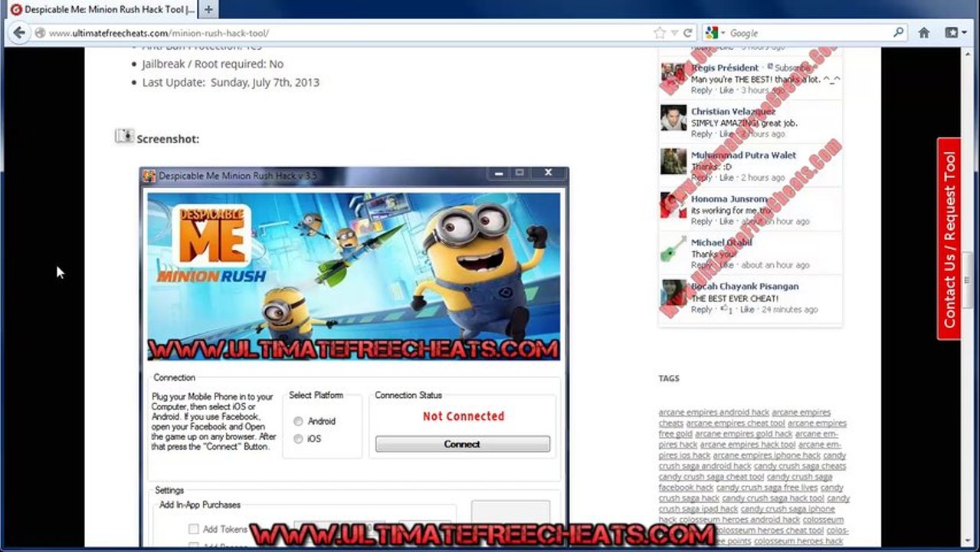Go to the home page icon
The width and height of the screenshot is (980, 552).
coord(924,33)
